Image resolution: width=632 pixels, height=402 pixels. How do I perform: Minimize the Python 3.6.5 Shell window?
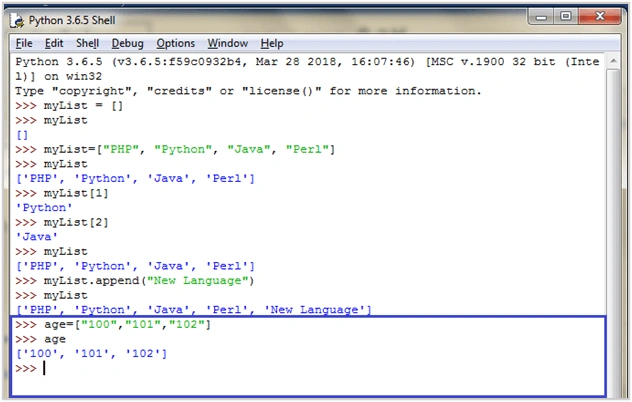click(x=541, y=17)
